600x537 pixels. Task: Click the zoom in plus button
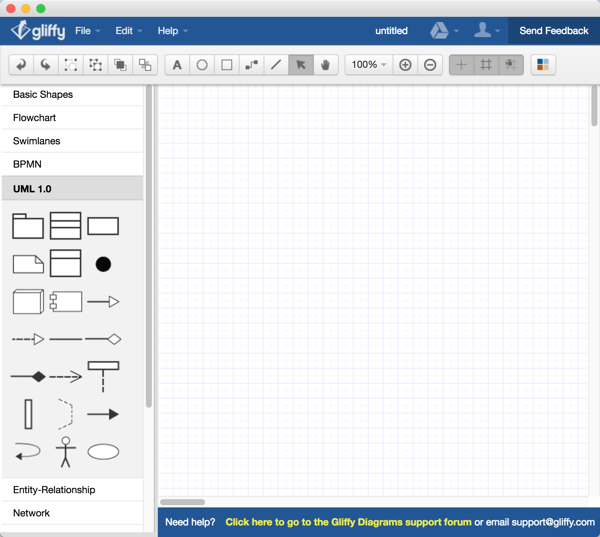click(405, 65)
